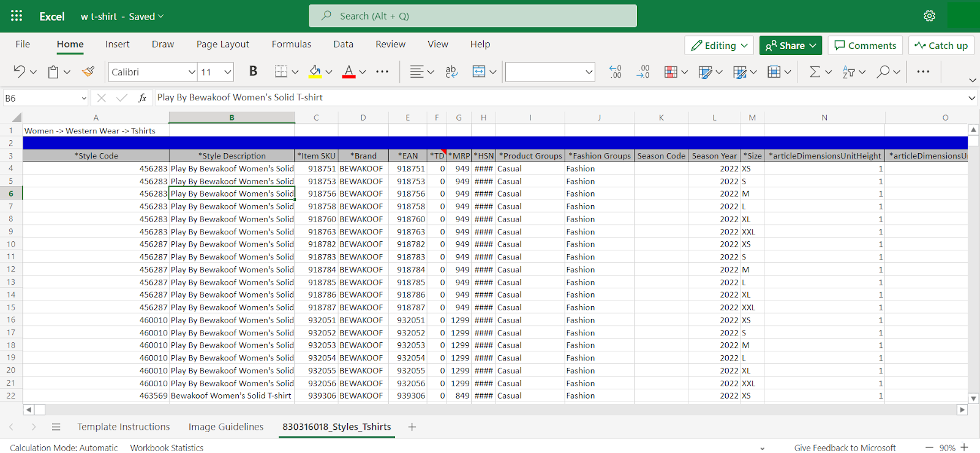Click the Format Painter brush icon
The image size is (980, 453).
[x=88, y=72]
